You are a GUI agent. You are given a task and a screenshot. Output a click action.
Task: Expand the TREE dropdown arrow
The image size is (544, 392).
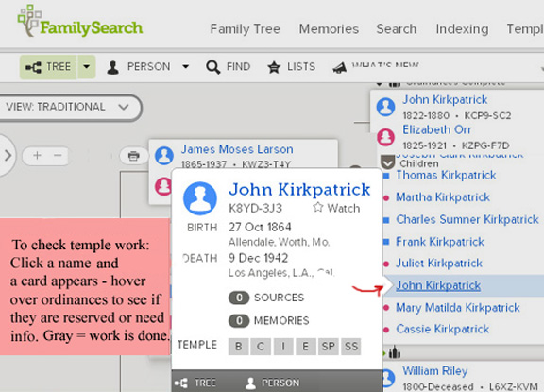86,67
